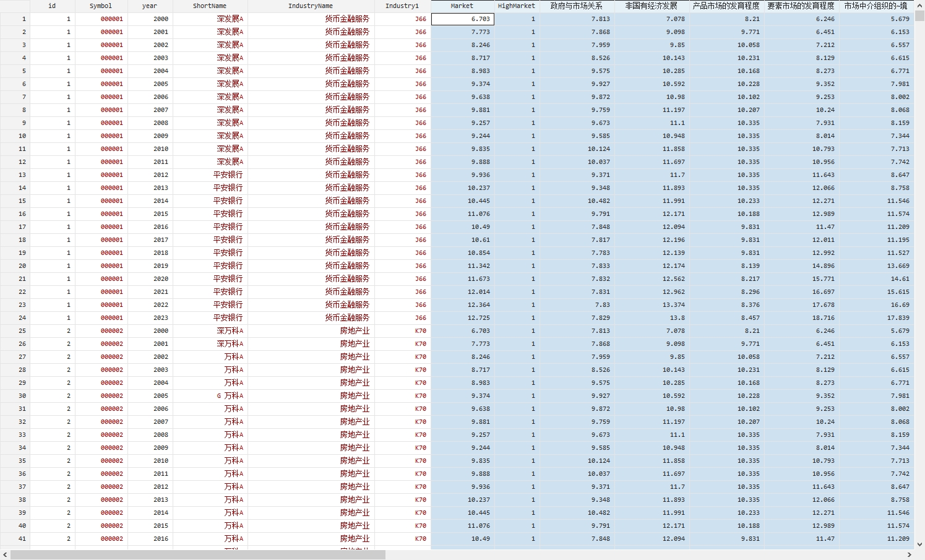Select the year column header
This screenshot has width=925, height=560.
point(150,6)
